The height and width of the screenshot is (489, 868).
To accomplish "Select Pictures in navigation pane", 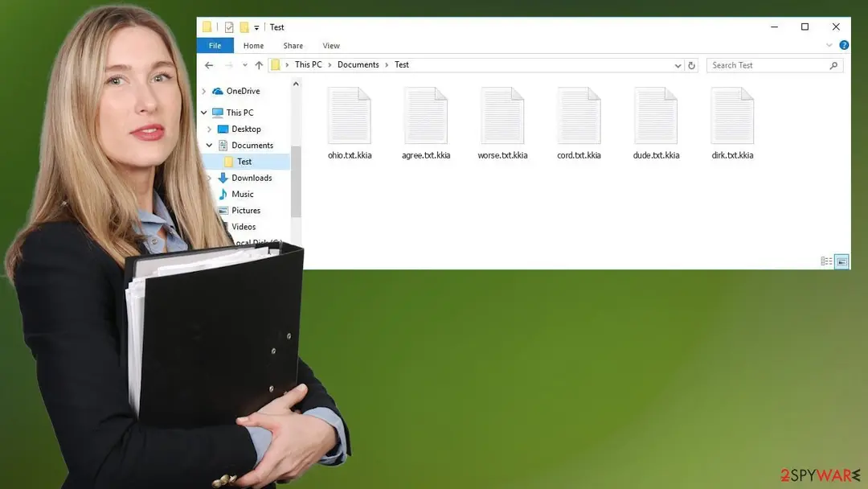I will coord(246,211).
